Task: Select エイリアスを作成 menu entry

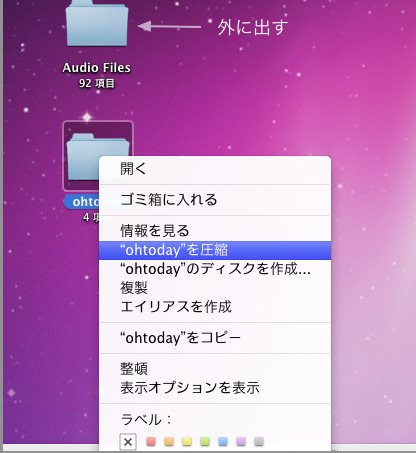Action: [x=215, y=307]
